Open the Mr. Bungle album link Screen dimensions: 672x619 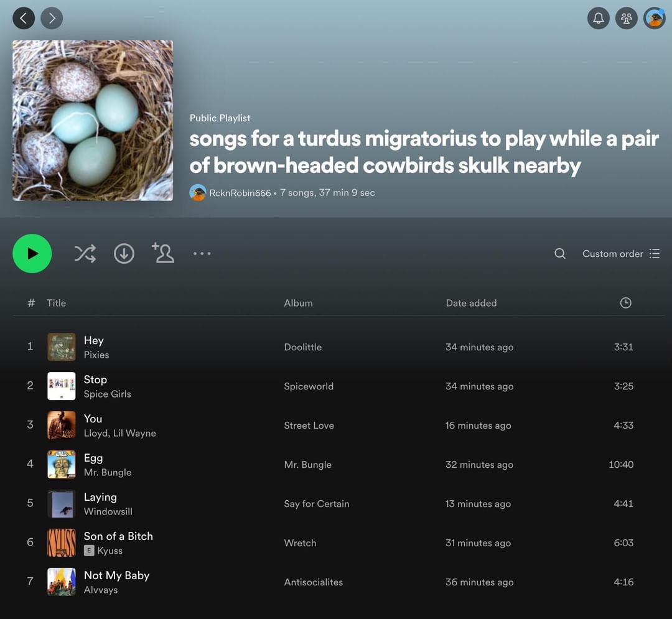coord(307,464)
